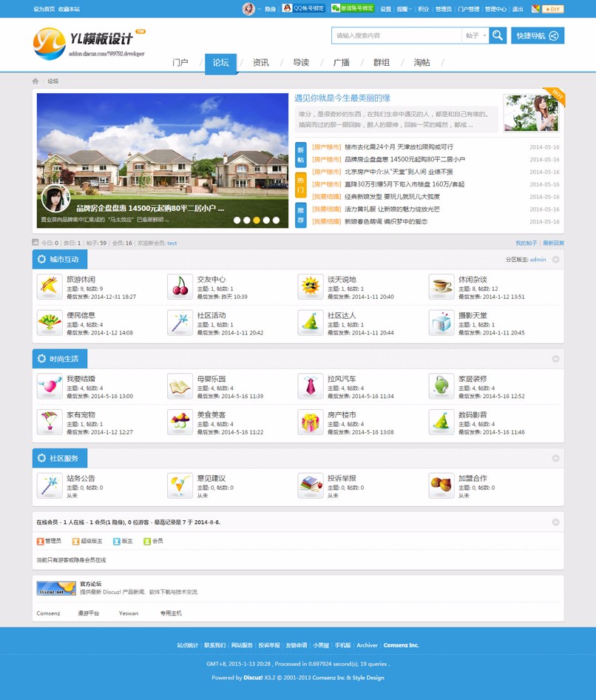Open the 旅游休闲 forum icon
Screen dimensions: 596x700
(x=49, y=286)
